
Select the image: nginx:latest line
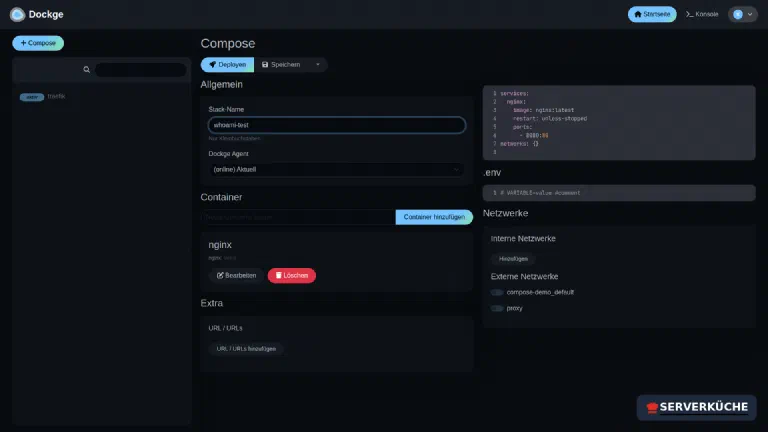click(x=543, y=110)
